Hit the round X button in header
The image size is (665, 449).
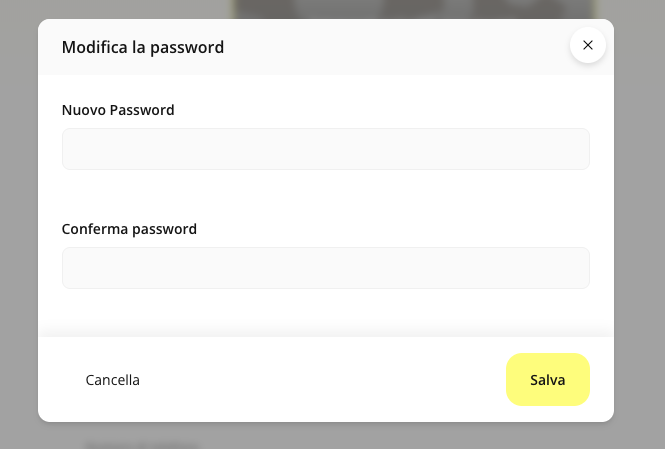(588, 45)
